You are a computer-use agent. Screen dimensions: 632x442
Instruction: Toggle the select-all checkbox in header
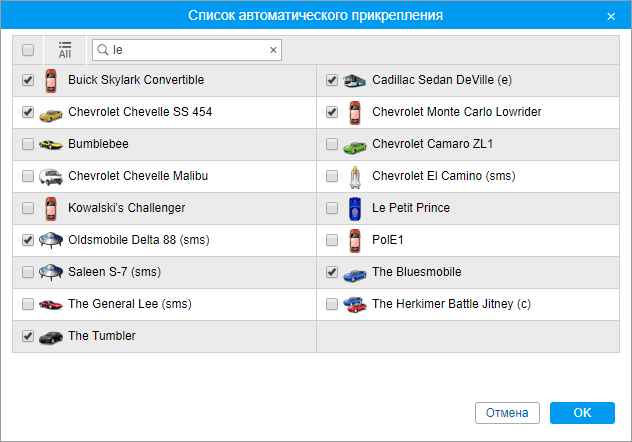pyautogui.click(x=28, y=49)
